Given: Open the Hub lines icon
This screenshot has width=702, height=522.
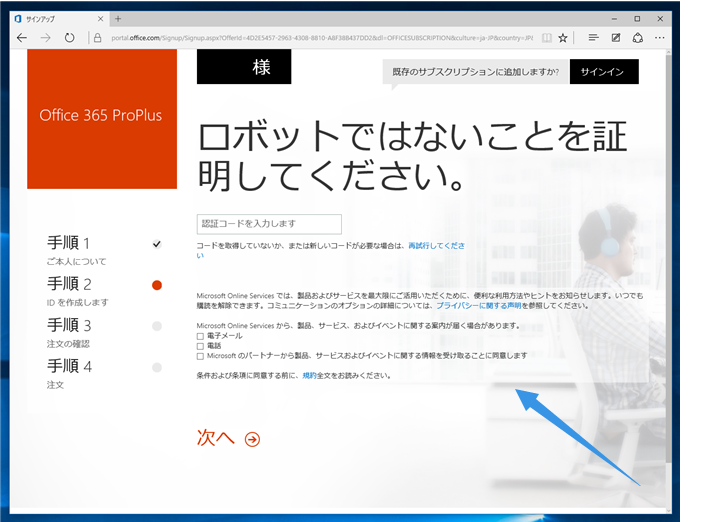Looking at the screenshot, I should [593, 38].
